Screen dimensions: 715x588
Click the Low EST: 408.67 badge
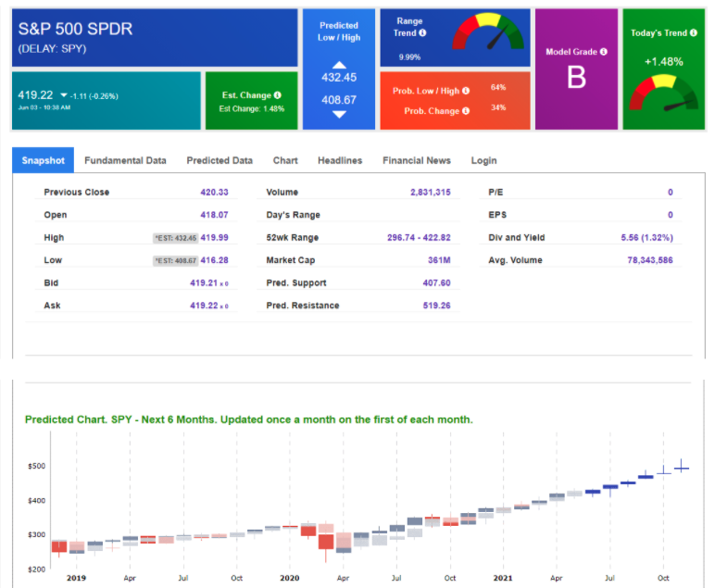tap(176, 261)
